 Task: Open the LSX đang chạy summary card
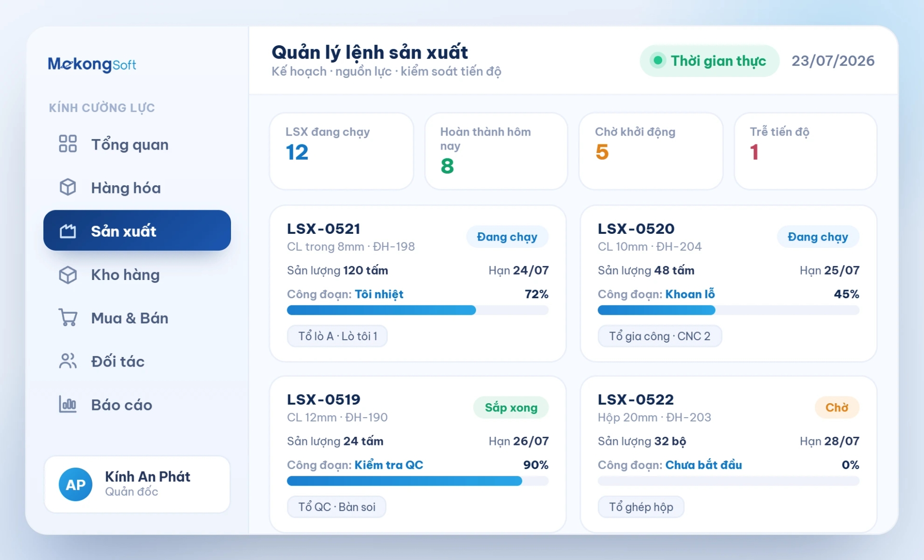point(342,151)
